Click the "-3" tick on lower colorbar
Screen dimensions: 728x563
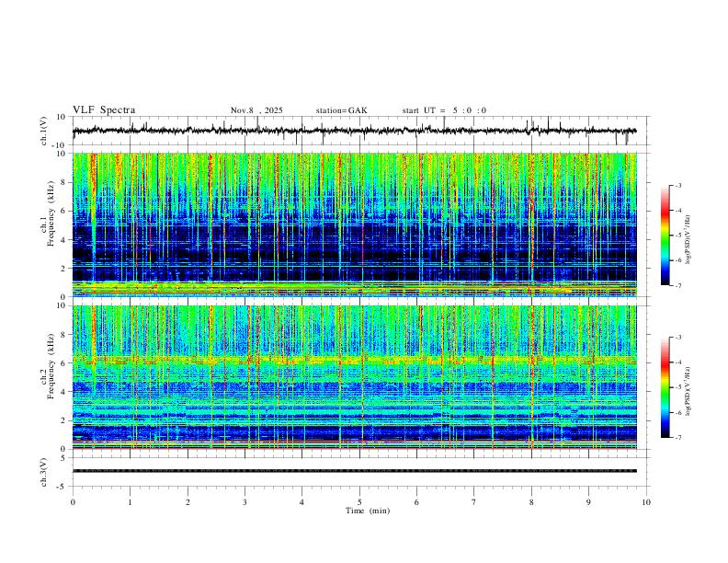point(677,338)
